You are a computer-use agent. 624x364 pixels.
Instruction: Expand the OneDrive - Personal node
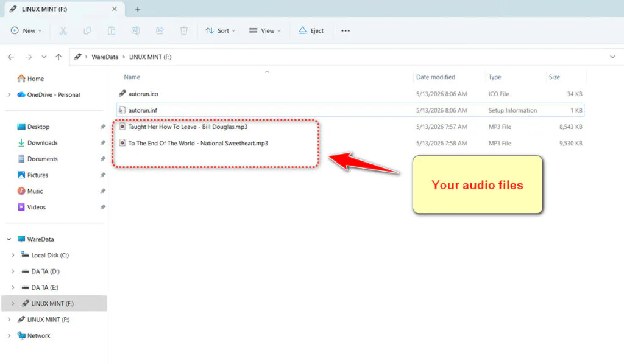coord(9,94)
